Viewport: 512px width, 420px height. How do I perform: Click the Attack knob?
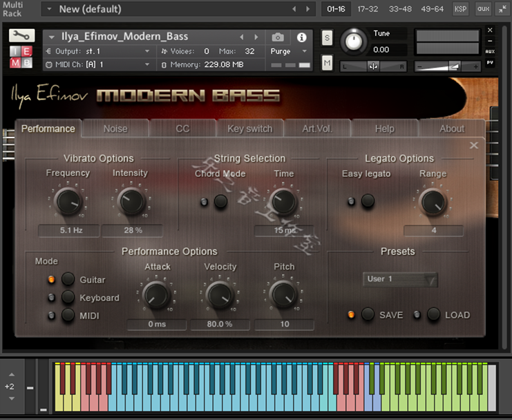(156, 296)
